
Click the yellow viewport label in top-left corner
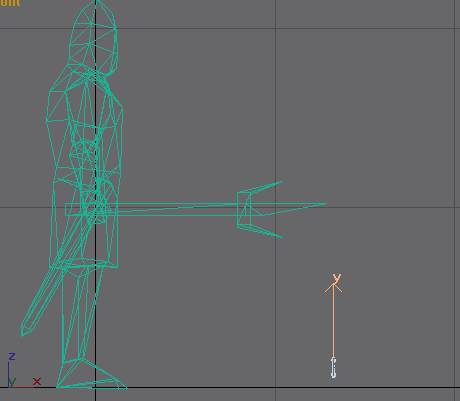click(x=9, y=3)
